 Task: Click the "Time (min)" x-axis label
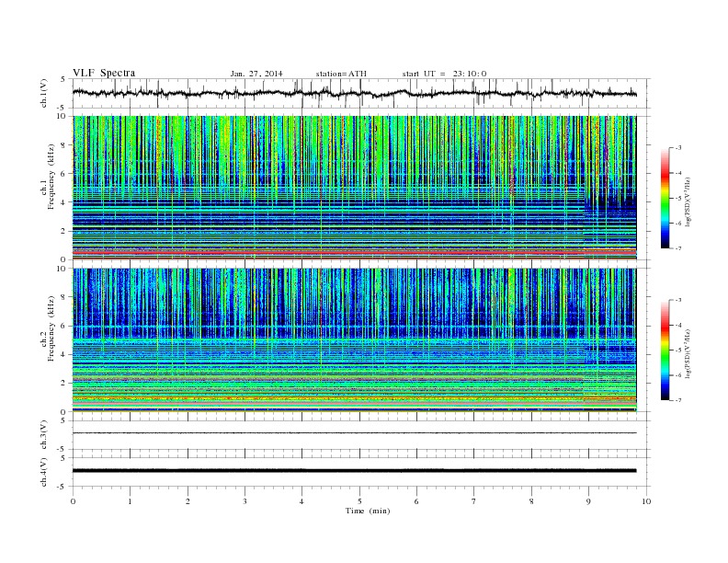[x=368, y=511]
